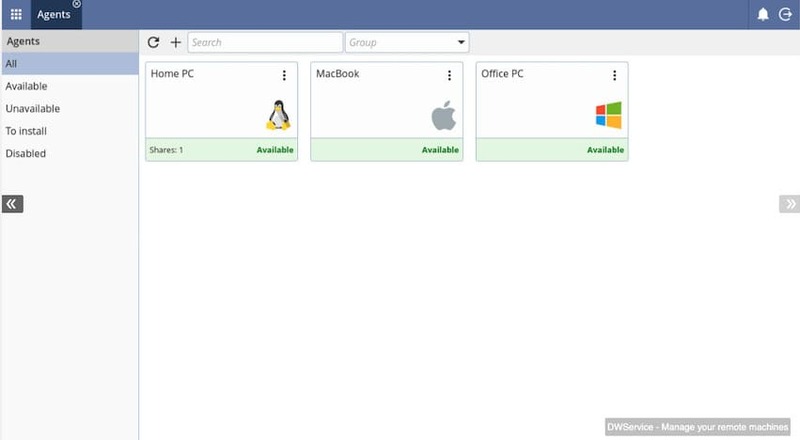Open Office PC options menu
The image size is (800, 440).
[x=615, y=76]
